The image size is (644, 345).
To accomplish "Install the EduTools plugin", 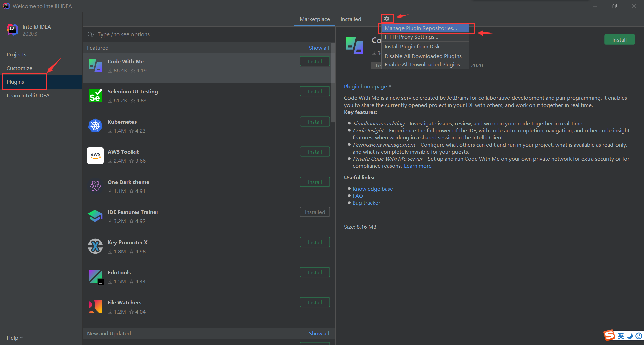I will point(315,273).
